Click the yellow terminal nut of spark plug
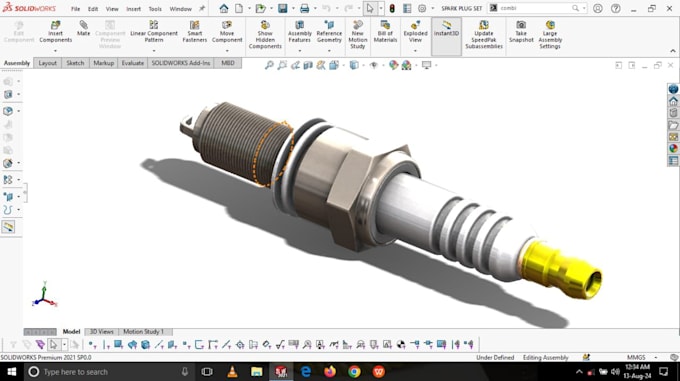 point(561,270)
